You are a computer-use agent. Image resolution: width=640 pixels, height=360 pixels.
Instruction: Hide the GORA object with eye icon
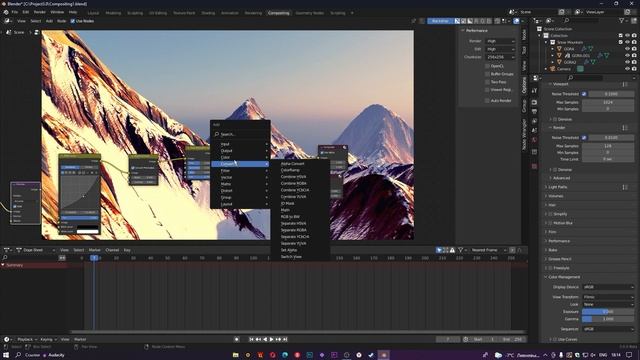627,49
